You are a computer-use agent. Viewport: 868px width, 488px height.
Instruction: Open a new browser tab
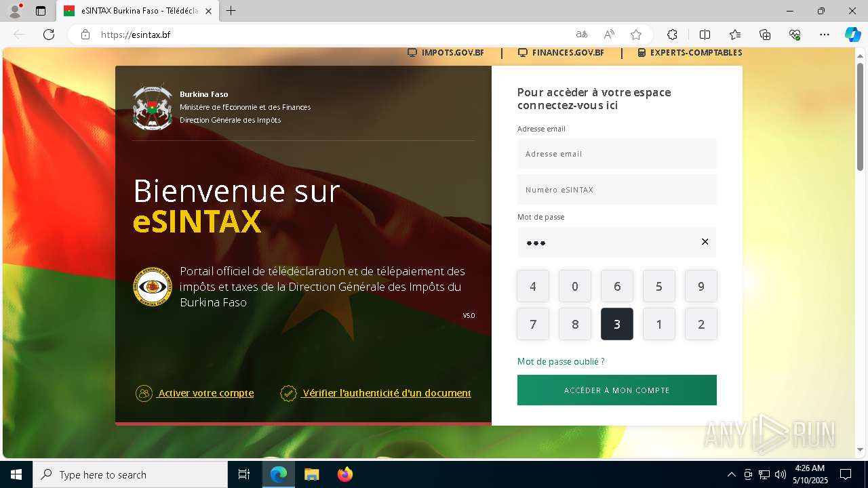click(x=231, y=11)
